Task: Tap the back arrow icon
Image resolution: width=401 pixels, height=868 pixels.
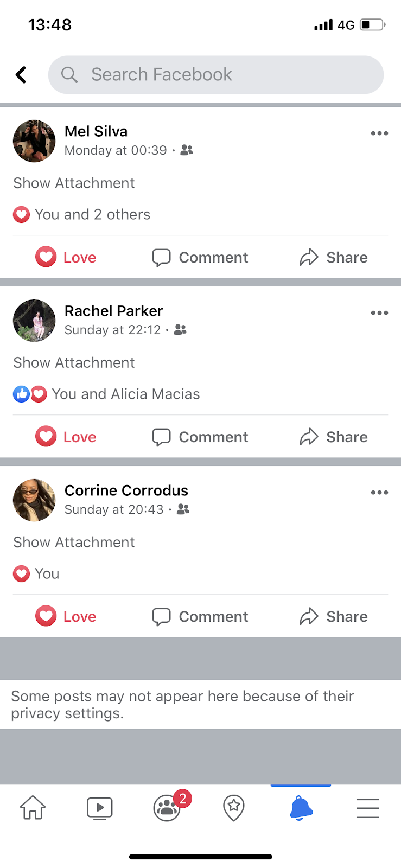Action: pos(21,75)
